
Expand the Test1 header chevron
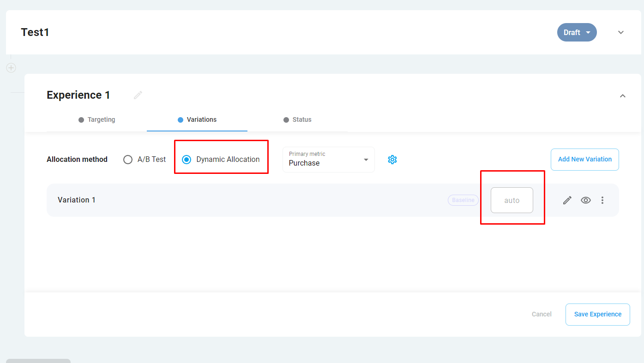pos(621,32)
